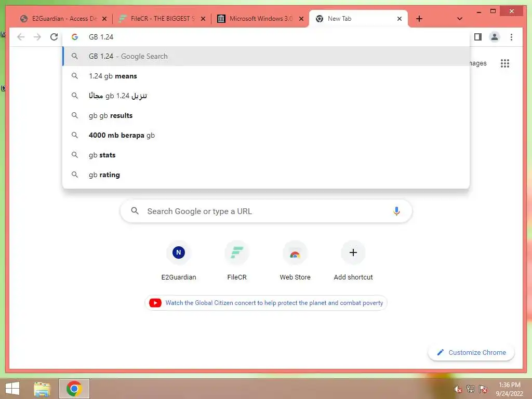Select '1.24 gb means' suggestion
532x399 pixels.
pos(266,76)
